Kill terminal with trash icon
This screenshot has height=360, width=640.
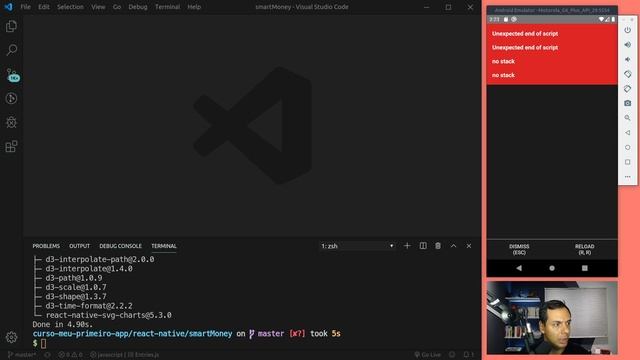(438, 246)
